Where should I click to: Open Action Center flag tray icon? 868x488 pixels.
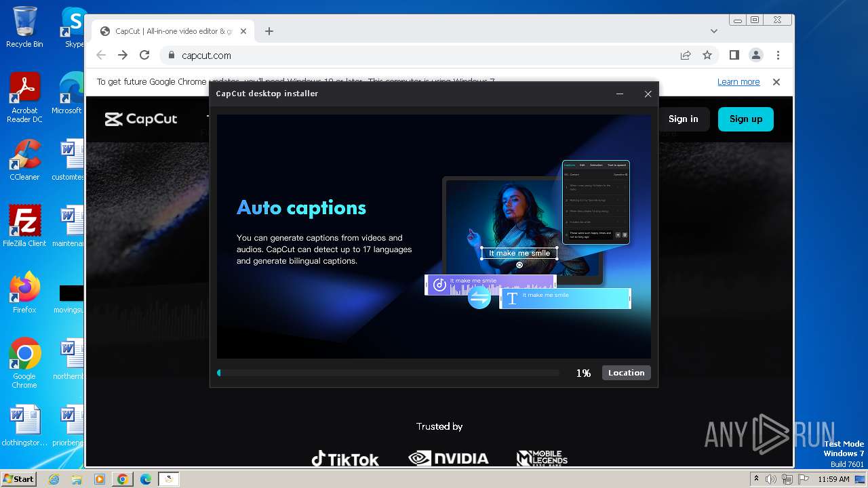803,479
